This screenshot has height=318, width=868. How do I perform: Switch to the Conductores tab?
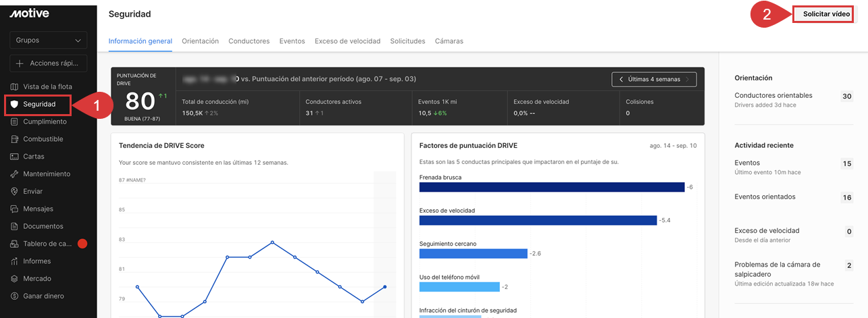point(249,41)
